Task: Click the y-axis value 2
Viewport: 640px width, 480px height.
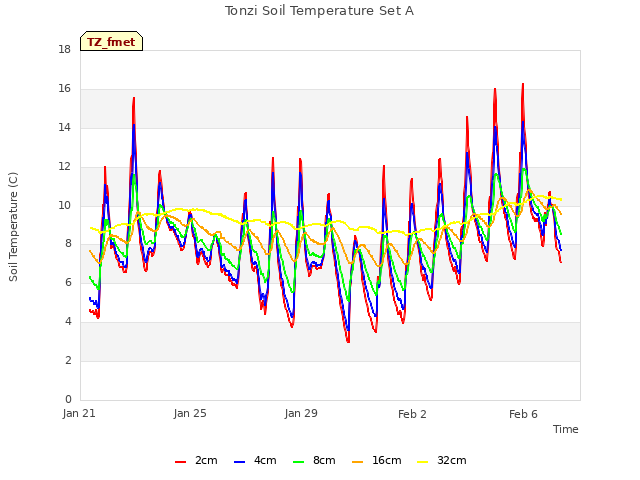Action: pyautogui.click(x=68, y=360)
